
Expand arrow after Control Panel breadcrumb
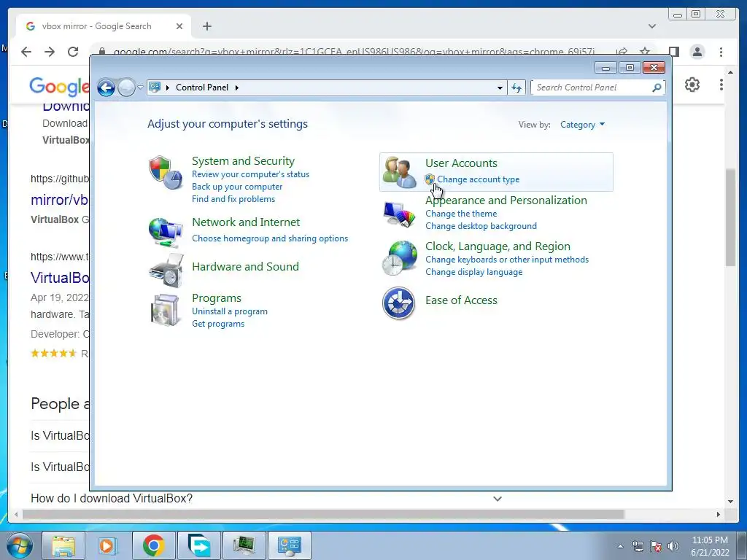pyautogui.click(x=237, y=87)
